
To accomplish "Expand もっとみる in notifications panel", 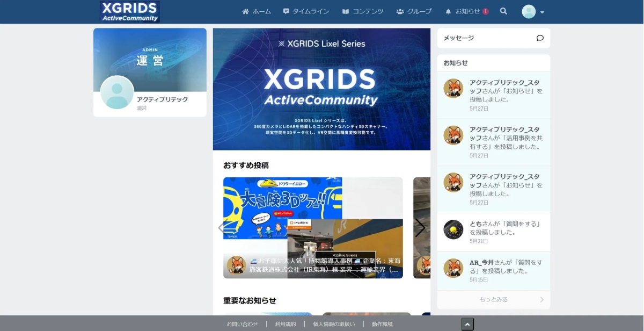I will 494,299.
